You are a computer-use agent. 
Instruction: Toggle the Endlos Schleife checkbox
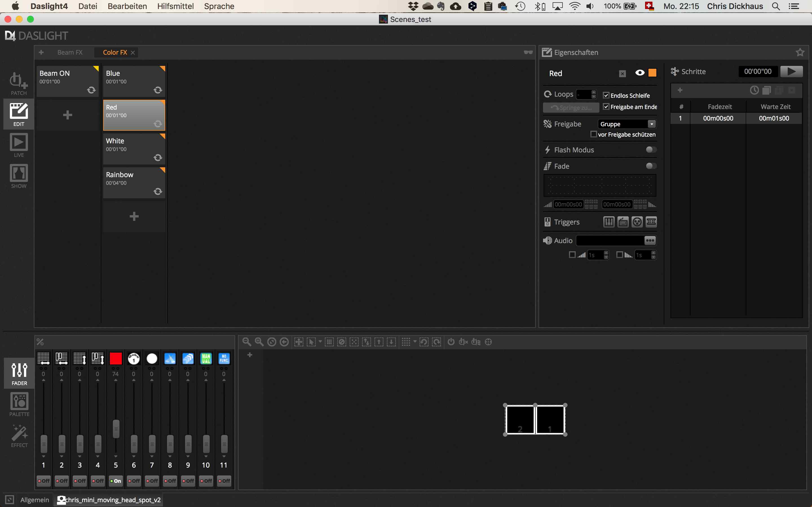click(x=606, y=95)
